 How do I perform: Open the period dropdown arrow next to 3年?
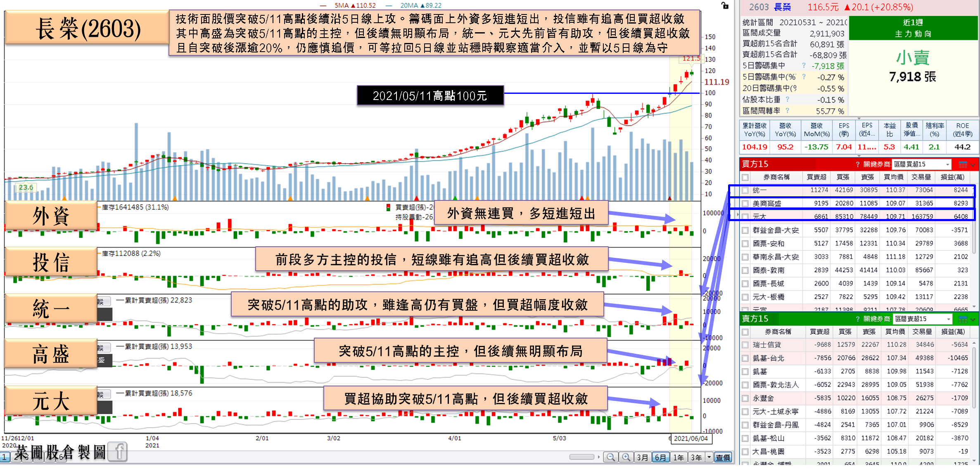pyautogui.click(x=709, y=457)
